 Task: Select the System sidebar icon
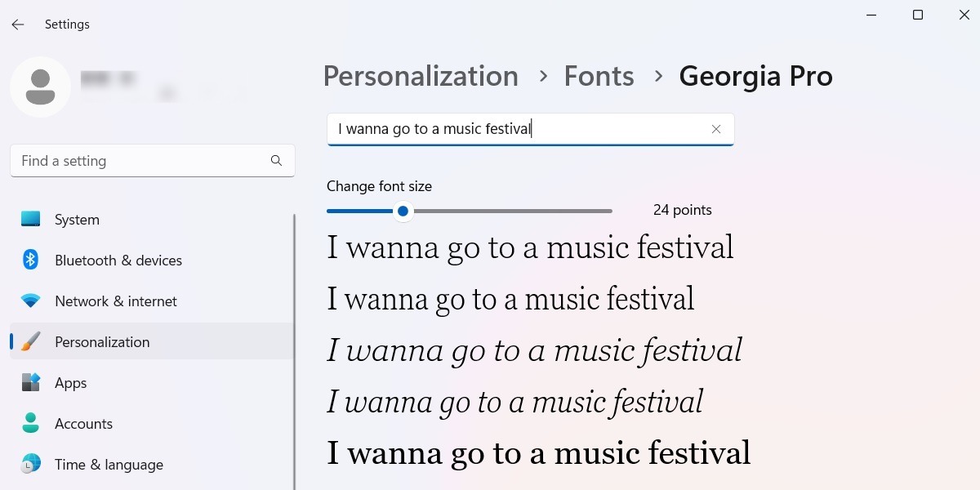pos(31,219)
